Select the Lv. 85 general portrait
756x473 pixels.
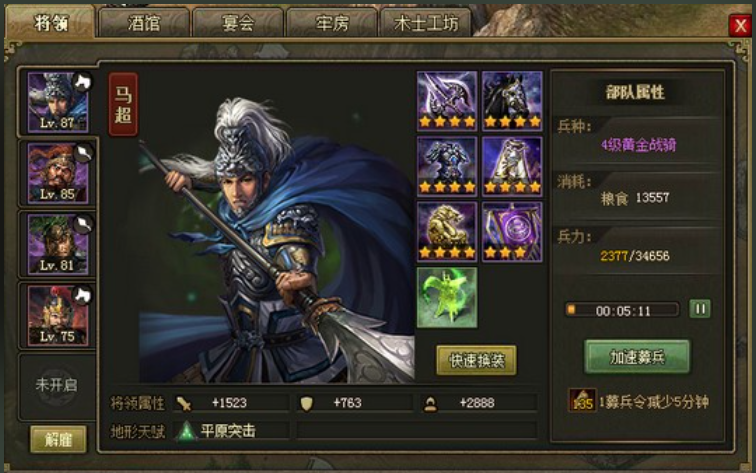click(x=58, y=173)
